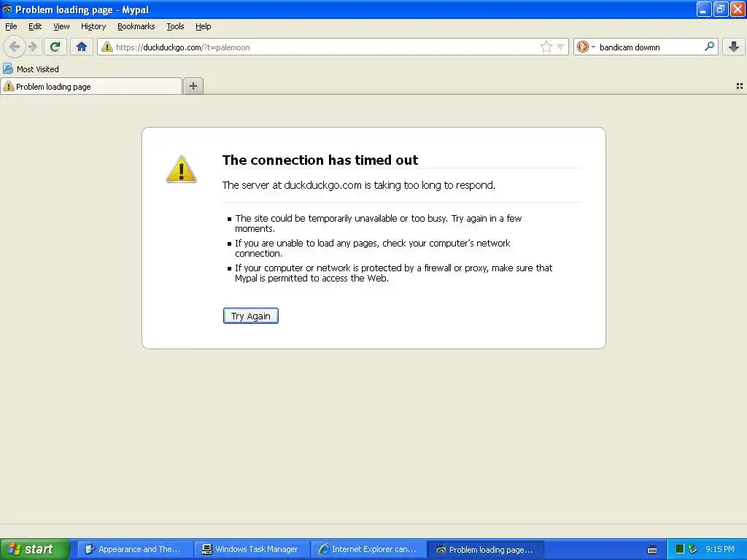Viewport: 747px width, 560px height.
Task: Open the Most Visited bookmarks folder
Action: (x=31, y=69)
